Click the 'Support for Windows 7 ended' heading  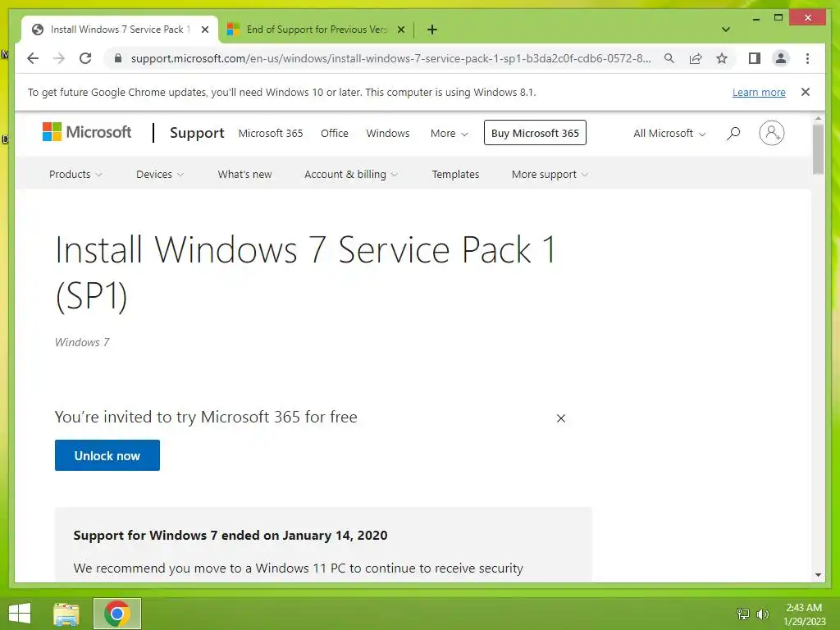tap(231, 535)
